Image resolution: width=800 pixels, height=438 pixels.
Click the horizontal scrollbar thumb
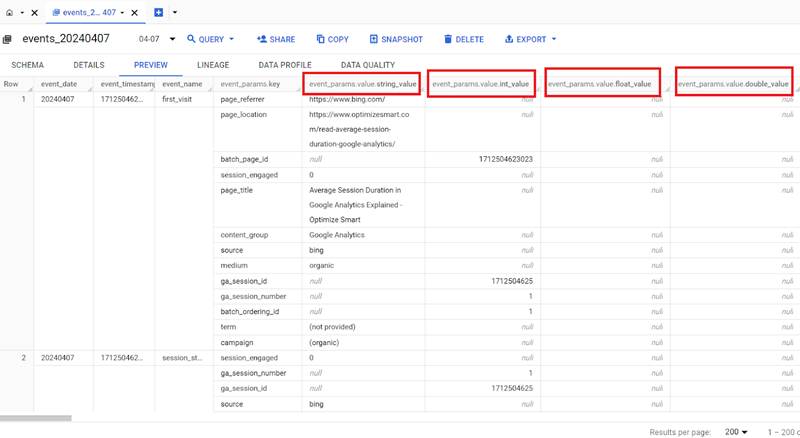36,418
